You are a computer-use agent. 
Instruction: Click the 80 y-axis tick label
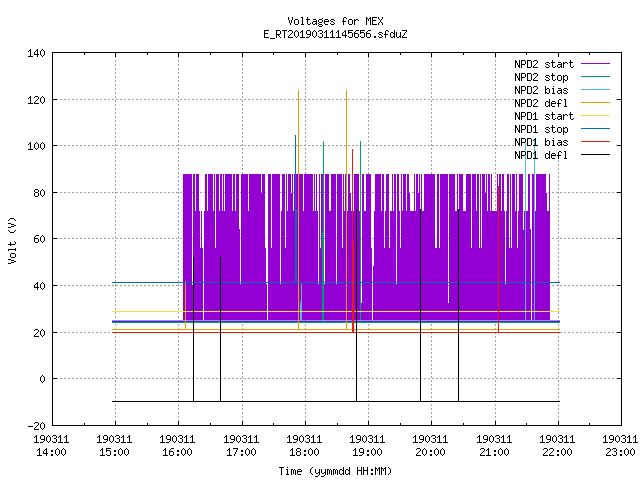click(x=40, y=193)
